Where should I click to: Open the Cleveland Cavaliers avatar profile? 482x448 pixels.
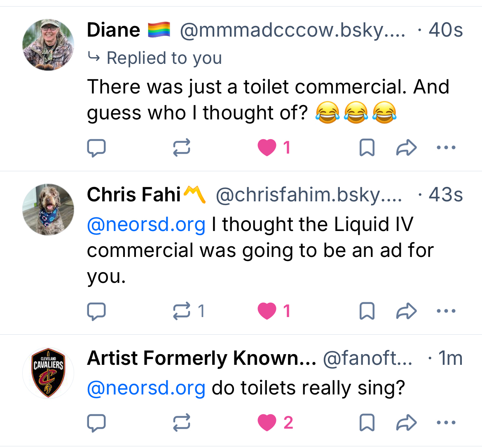[x=48, y=373]
